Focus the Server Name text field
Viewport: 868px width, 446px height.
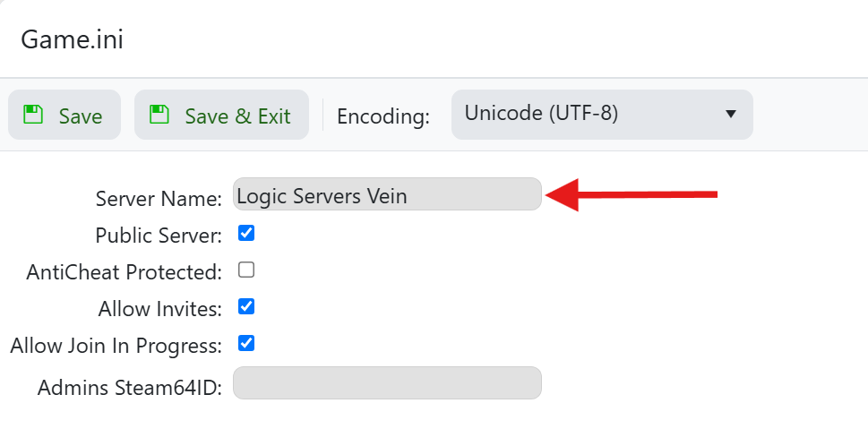pyautogui.click(x=387, y=194)
